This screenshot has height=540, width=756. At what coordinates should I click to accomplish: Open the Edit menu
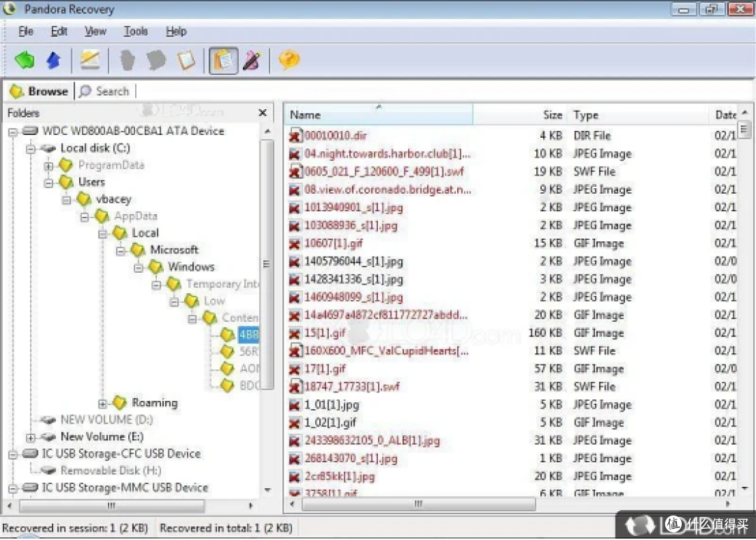tap(59, 31)
